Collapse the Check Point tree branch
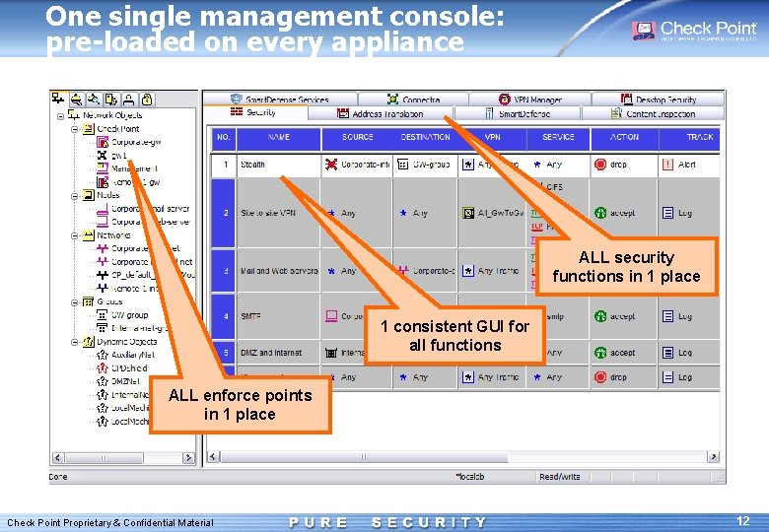The image size is (769, 532). click(x=75, y=129)
